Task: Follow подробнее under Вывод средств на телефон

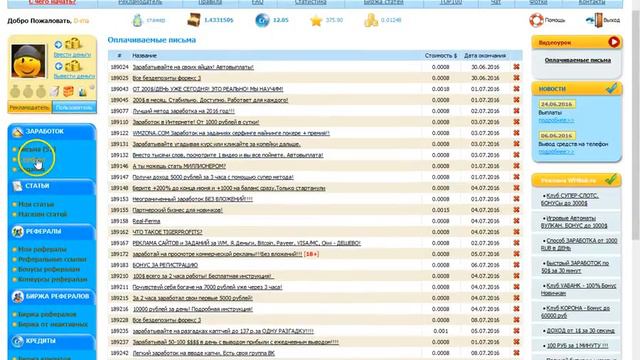Action: (x=556, y=151)
